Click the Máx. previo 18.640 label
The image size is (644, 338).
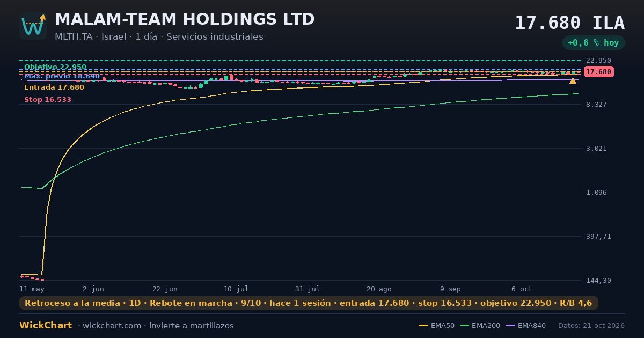pyautogui.click(x=62, y=76)
